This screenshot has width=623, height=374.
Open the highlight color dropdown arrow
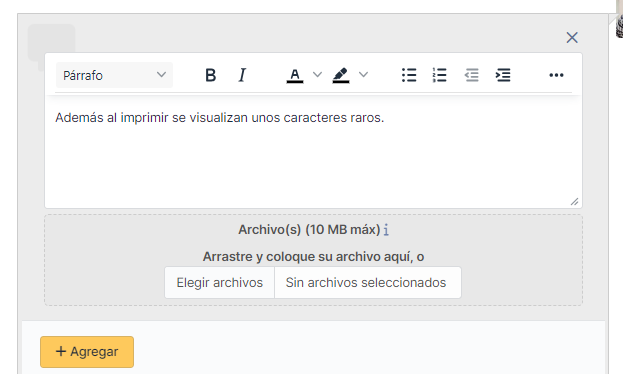[x=363, y=75]
